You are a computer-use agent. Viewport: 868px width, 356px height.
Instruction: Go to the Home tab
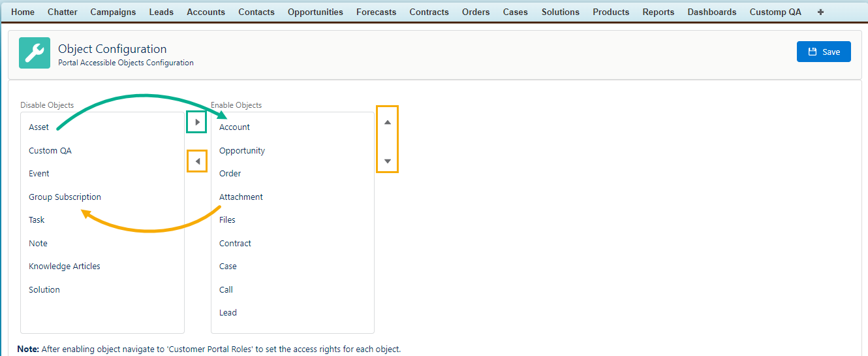pyautogui.click(x=23, y=12)
